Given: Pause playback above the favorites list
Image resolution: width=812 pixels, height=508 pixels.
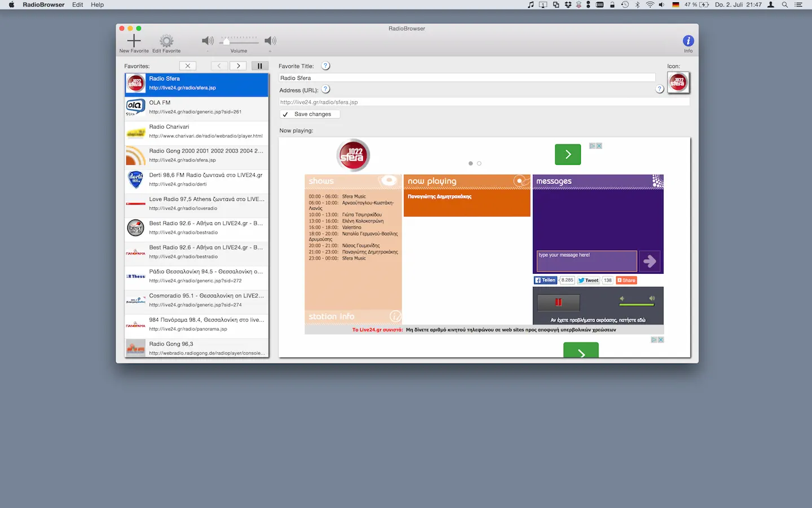Looking at the screenshot, I should 260,66.
